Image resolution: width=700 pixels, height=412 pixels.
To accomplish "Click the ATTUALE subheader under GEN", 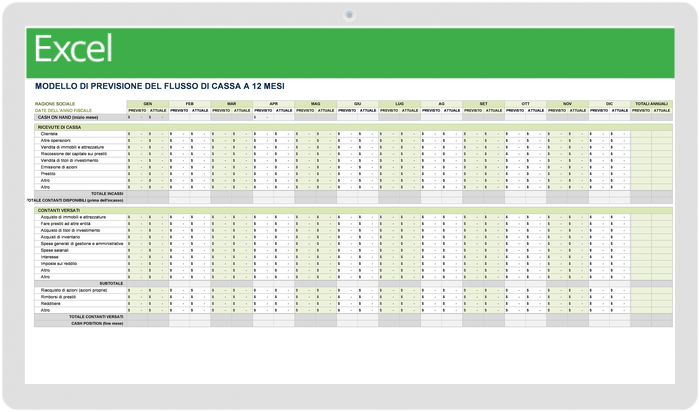I will 158,110.
